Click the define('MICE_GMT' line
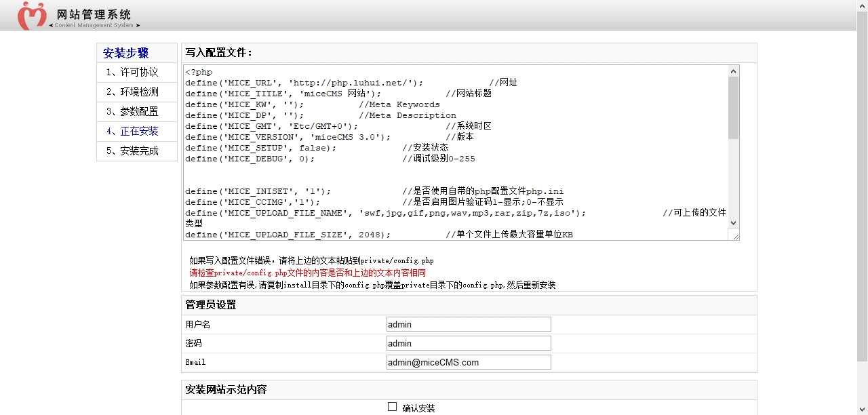 (x=338, y=126)
